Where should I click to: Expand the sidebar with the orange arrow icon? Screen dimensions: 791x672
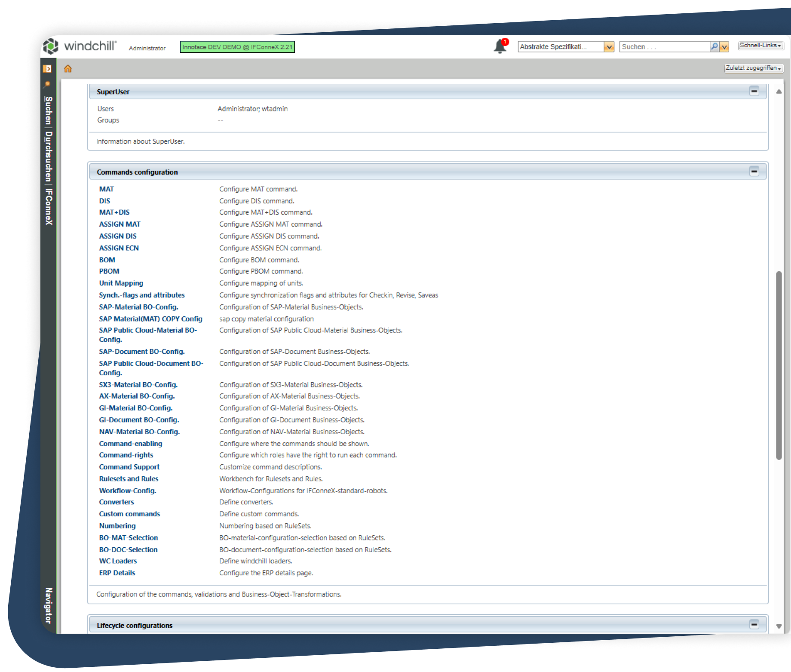click(47, 69)
